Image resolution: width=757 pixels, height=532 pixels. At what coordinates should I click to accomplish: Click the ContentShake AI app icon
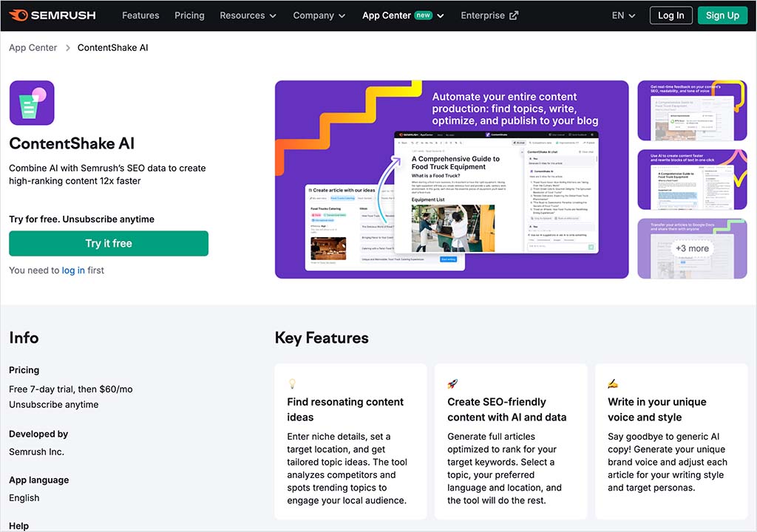[32, 103]
